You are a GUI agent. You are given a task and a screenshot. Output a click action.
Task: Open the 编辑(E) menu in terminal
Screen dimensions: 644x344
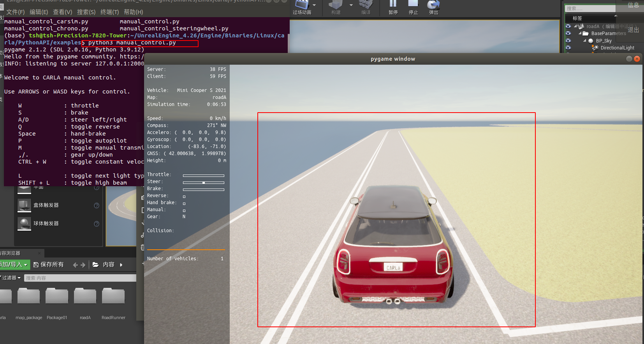click(x=39, y=12)
